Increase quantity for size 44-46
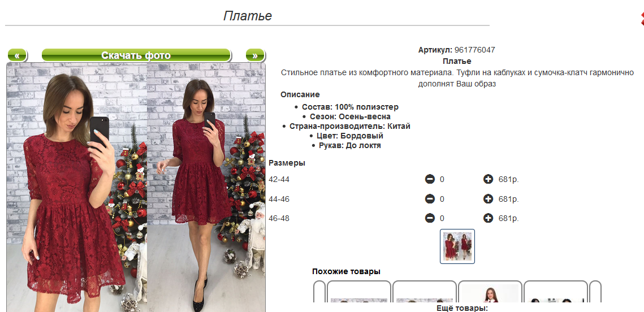The image size is (644, 312). click(488, 199)
